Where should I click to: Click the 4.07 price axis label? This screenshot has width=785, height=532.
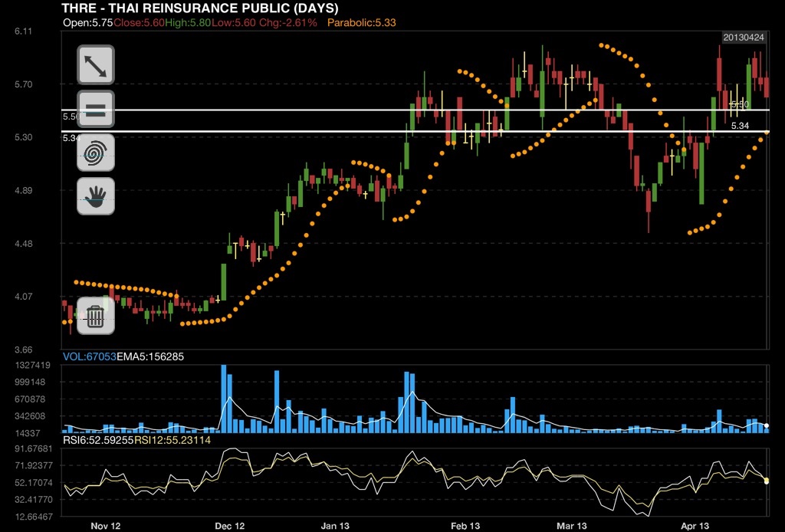click(23, 296)
